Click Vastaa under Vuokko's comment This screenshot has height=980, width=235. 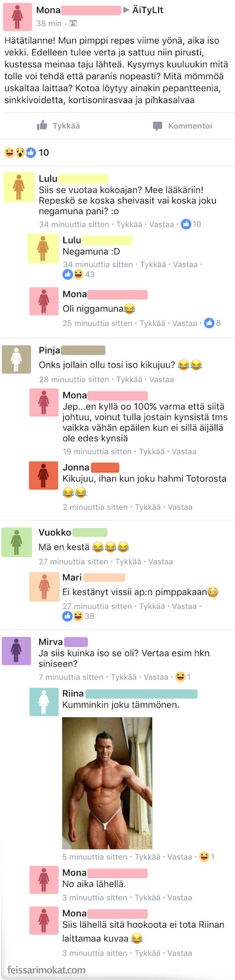point(161,562)
